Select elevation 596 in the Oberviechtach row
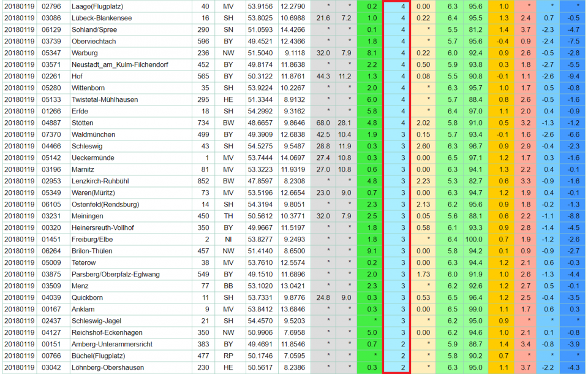The image size is (588, 374). click(x=204, y=41)
